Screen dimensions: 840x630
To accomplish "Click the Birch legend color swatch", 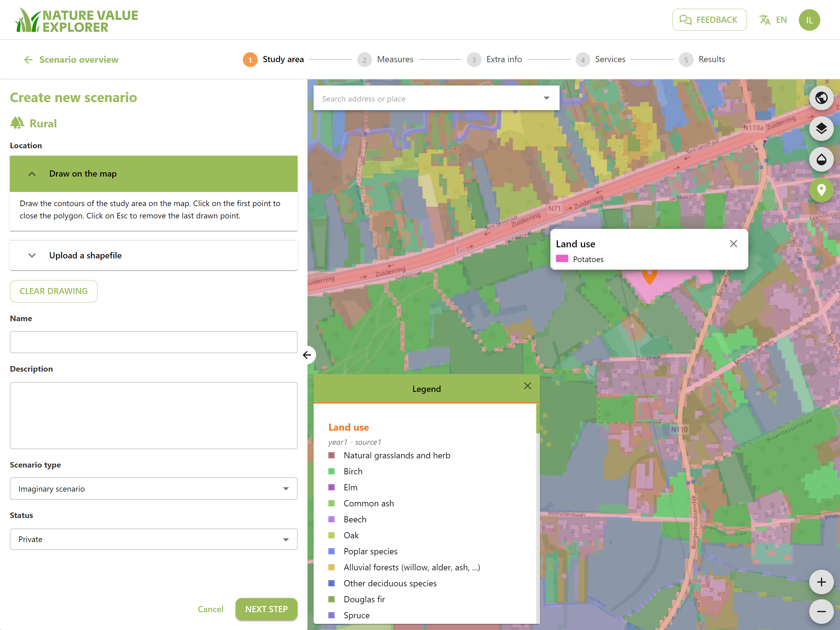I will (331, 471).
